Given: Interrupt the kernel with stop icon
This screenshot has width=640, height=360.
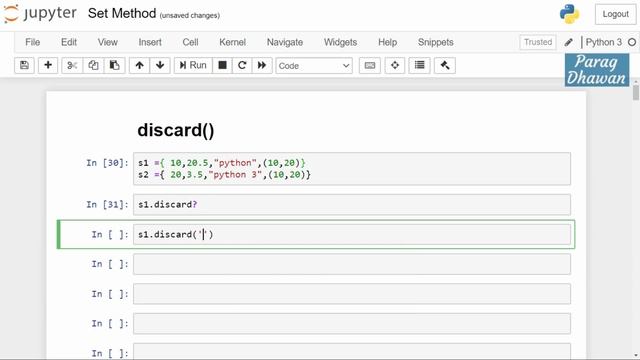Looking at the screenshot, I should coord(222,65).
